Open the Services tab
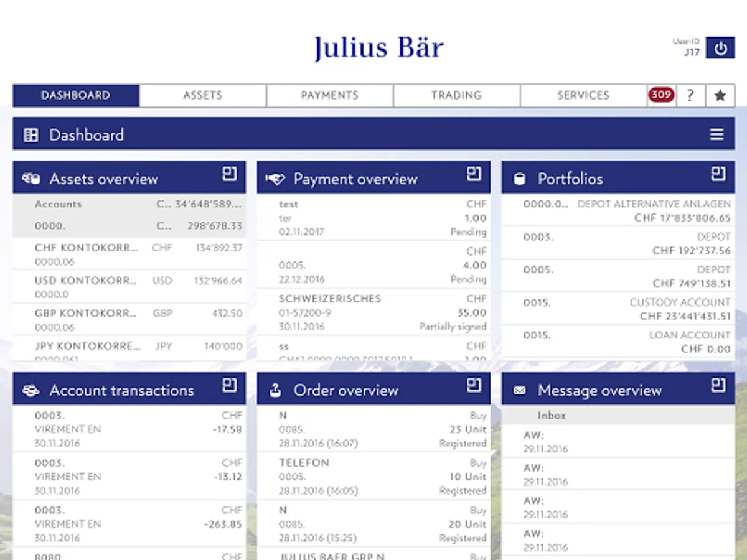The height and width of the screenshot is (560, 747). [x=583, y=96]
